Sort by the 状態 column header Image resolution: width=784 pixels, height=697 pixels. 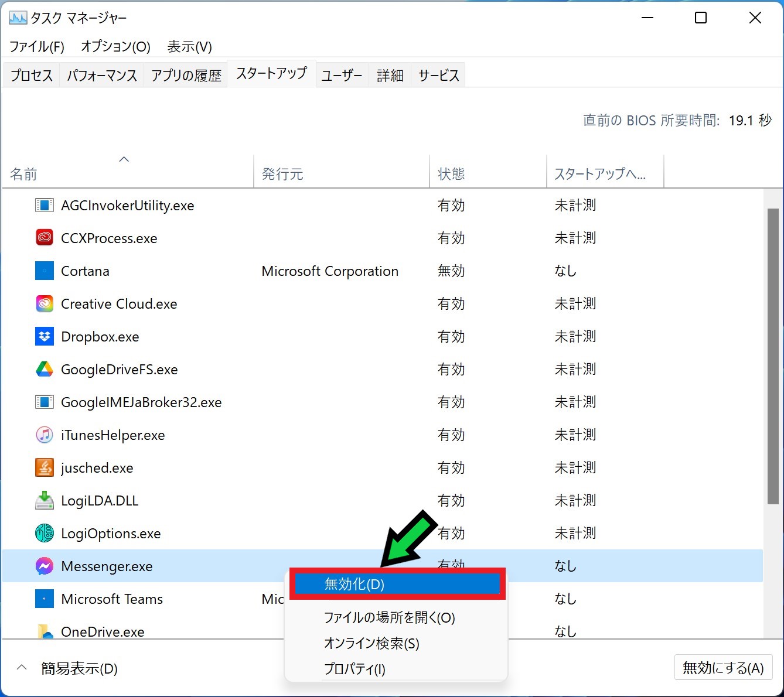pos(488,171)
